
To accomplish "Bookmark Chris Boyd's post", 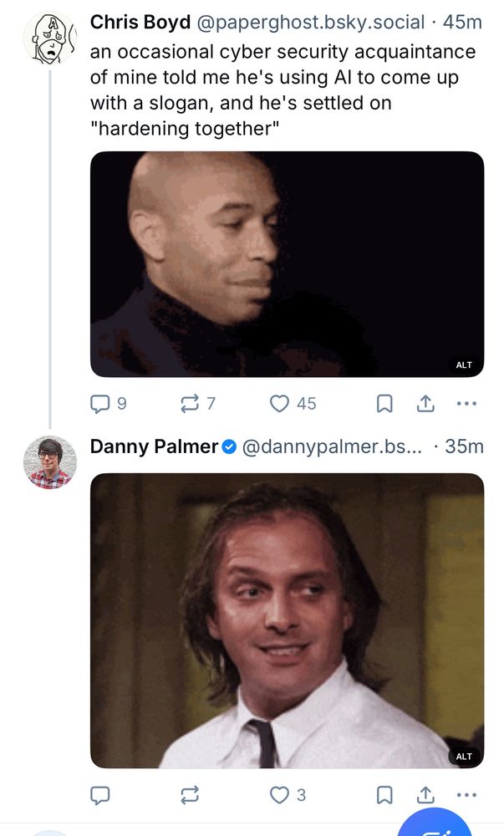I will [384, 403].
